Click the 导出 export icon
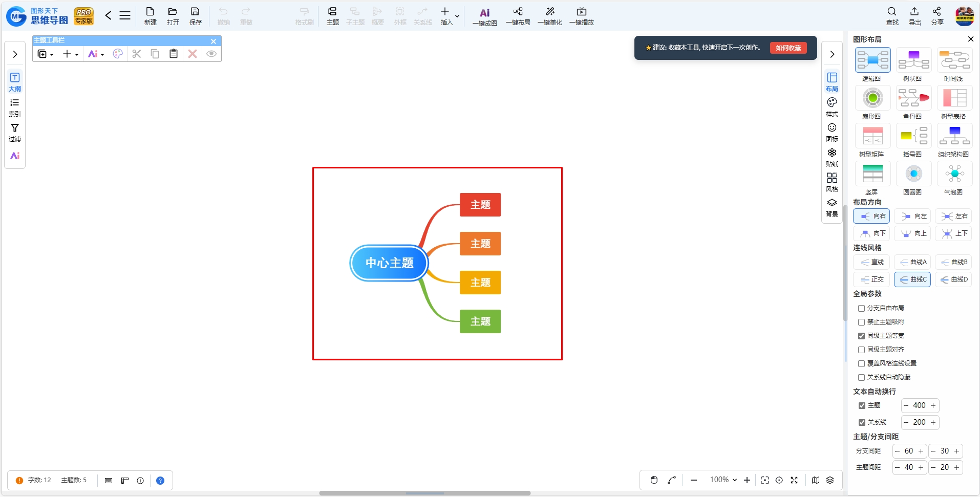980x497 pixels. tap(914, 16)
